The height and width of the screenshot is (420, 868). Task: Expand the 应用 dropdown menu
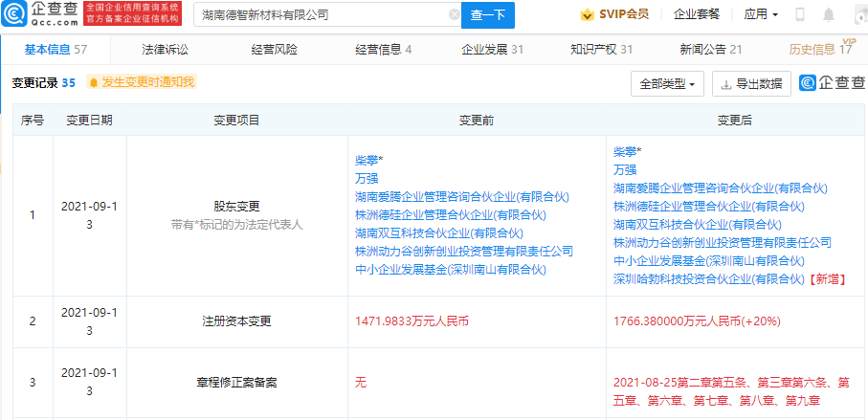(x=761, y=14)
